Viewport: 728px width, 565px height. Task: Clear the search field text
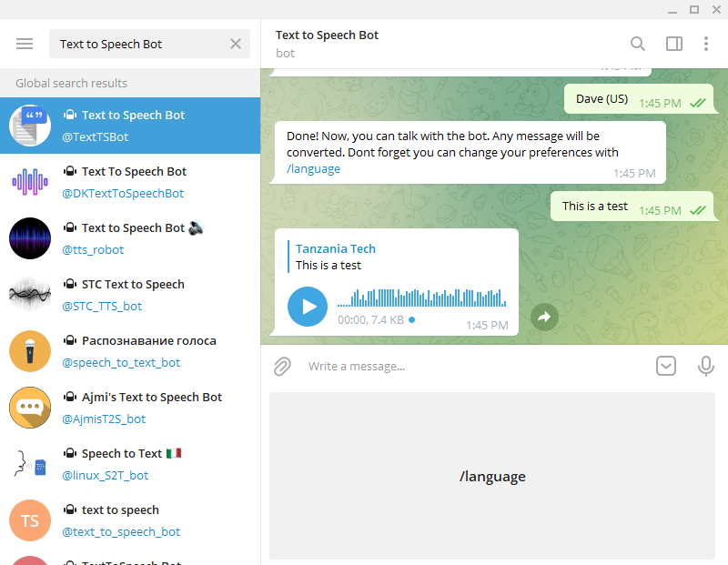pyautogui.click(x=236, y=44)
